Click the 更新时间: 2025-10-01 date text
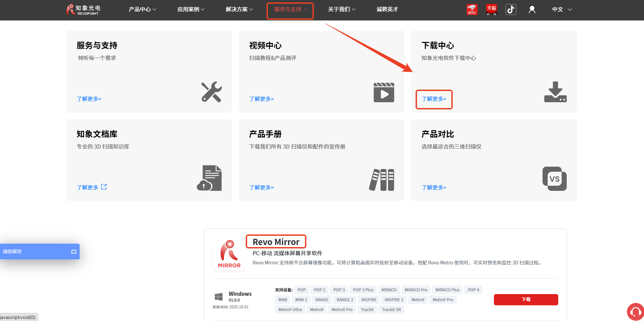The width and height of the screenshot is (644, 321). 230,307
